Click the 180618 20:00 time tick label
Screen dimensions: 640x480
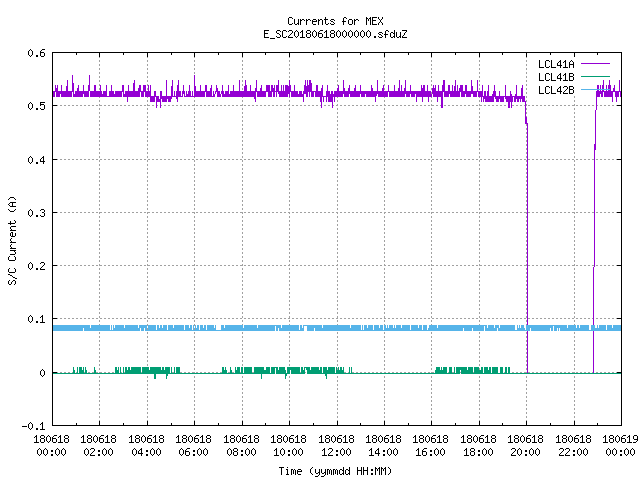[526, 446]
